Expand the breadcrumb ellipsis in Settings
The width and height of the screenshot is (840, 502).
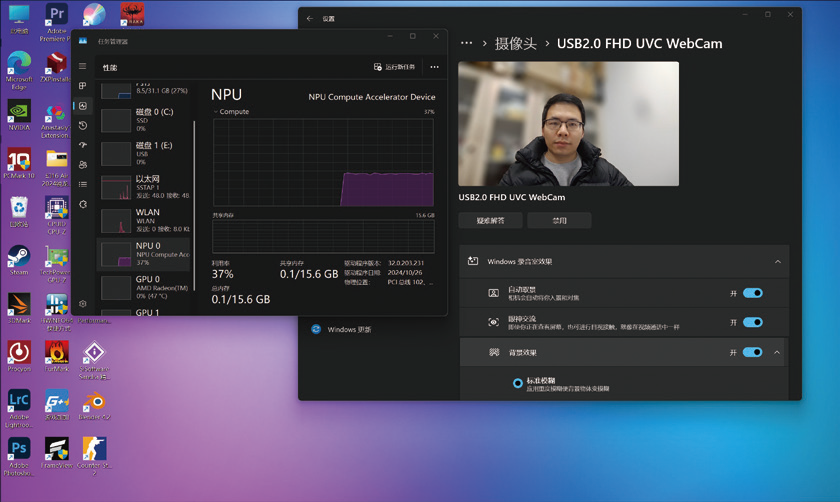point(467,43)
